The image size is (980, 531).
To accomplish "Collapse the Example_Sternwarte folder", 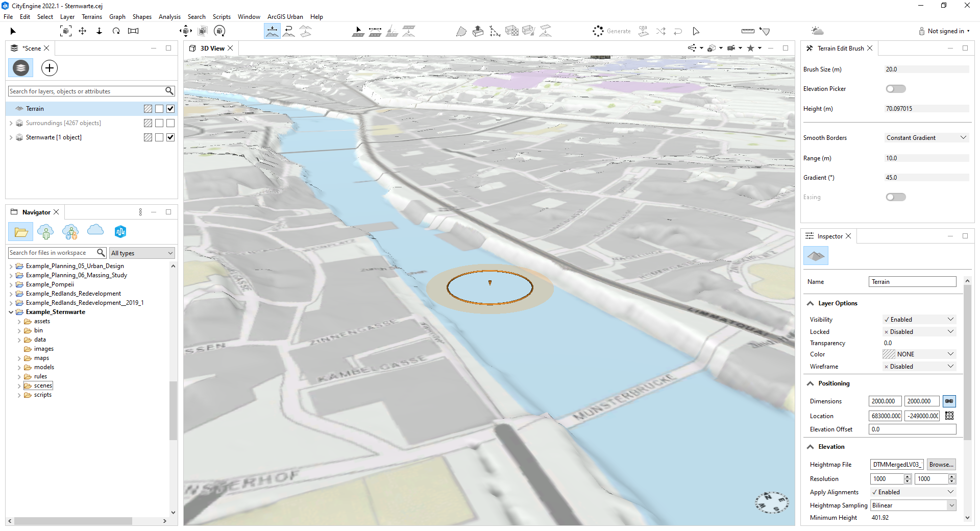I will coord(11,312).
